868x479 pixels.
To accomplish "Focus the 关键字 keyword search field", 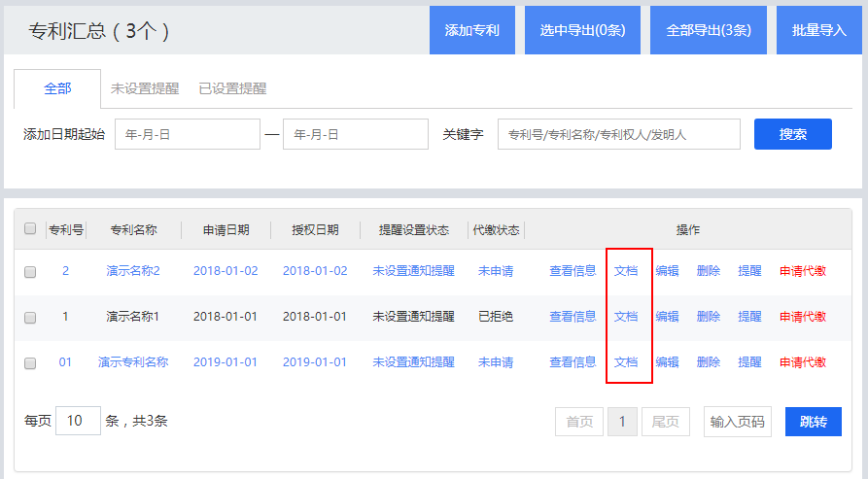I will click(619, 134).
